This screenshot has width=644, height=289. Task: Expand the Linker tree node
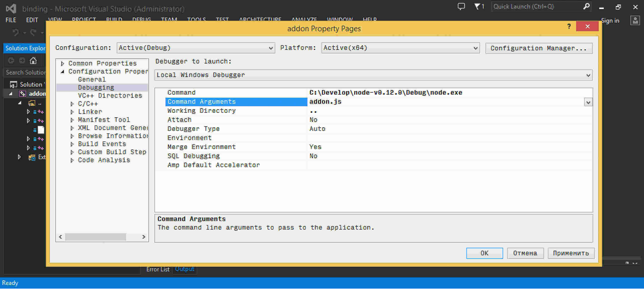(x=72, y=112)
